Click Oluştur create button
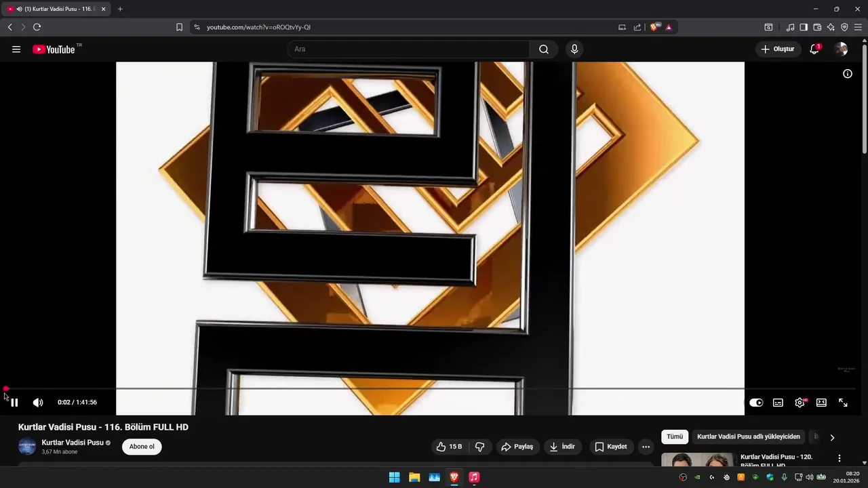The width and height of the screenshot is (868, 488). 777,49
